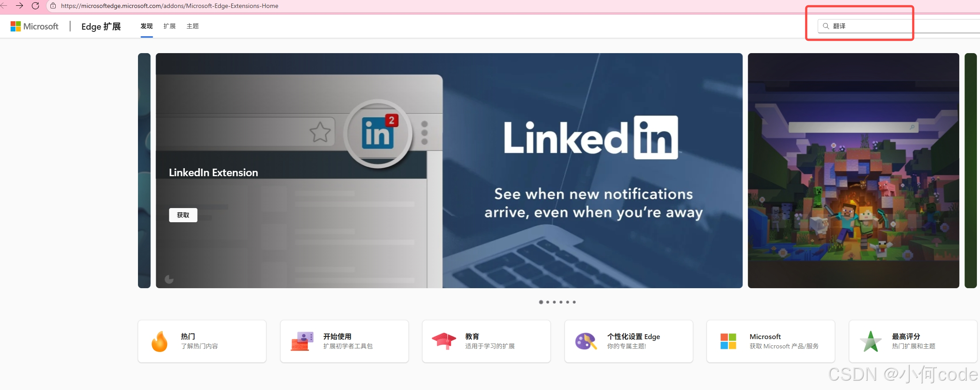The height and width of the screenshot is (390, 980).
Task: Select the last carousel dot indicator
Action: 574,302
